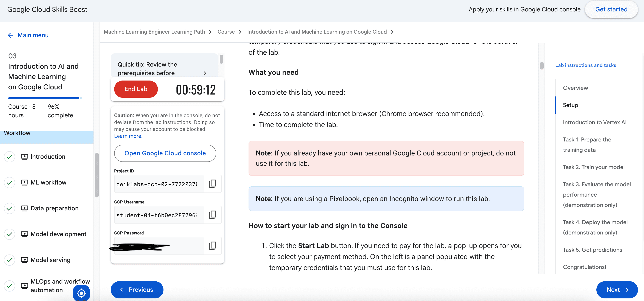Click the Next button
644x301 pixels.
tap(617, 290)
